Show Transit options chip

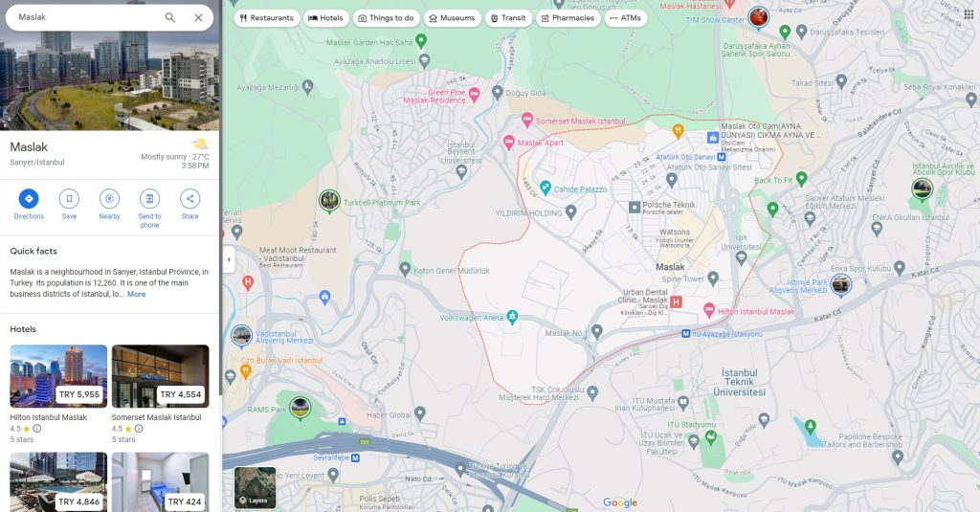509,18
